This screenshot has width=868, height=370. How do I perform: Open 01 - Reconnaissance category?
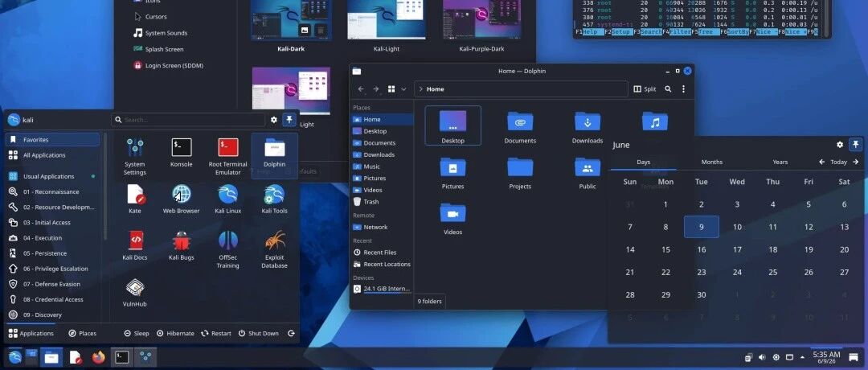pos(52,191)
